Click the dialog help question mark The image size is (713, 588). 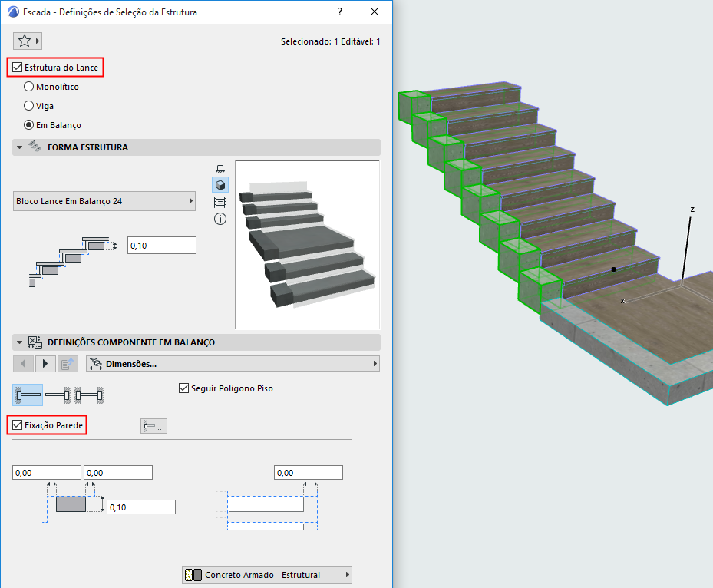[x=339, y=12]
